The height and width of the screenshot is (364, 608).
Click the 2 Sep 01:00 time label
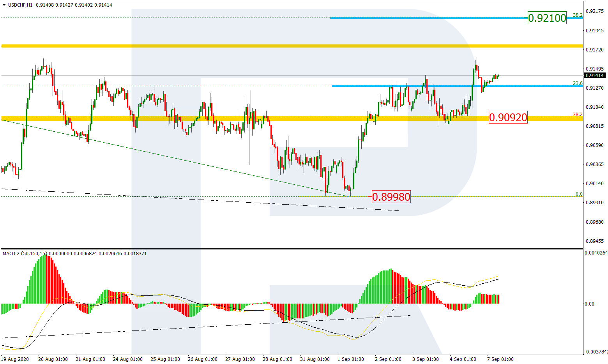coord(388,359)
